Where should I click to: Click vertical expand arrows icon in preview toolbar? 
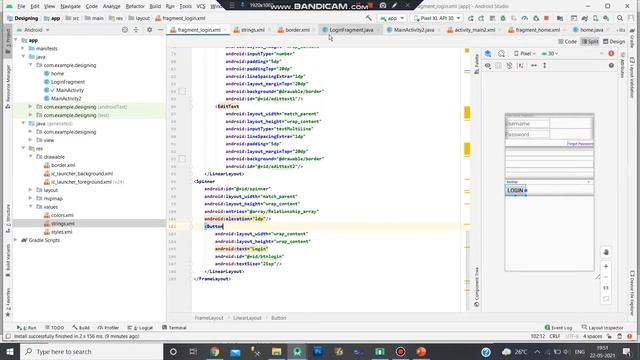544,65
